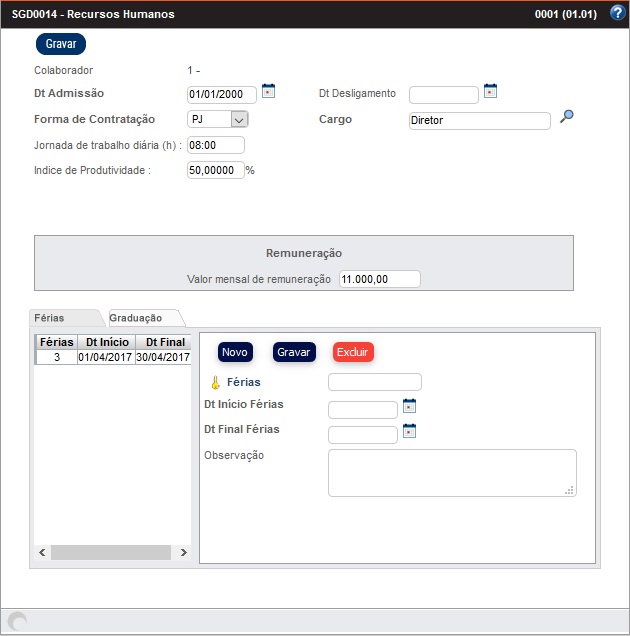Open calendar picker for Dt Desligamento
Screen dimensions: 630x636
click(x=490, y=91)
